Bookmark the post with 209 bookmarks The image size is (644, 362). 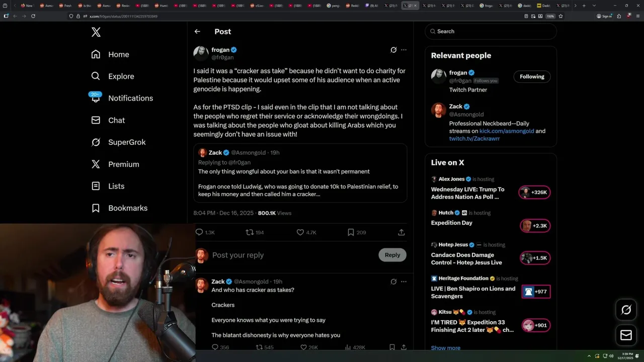[x=356, y=232]
